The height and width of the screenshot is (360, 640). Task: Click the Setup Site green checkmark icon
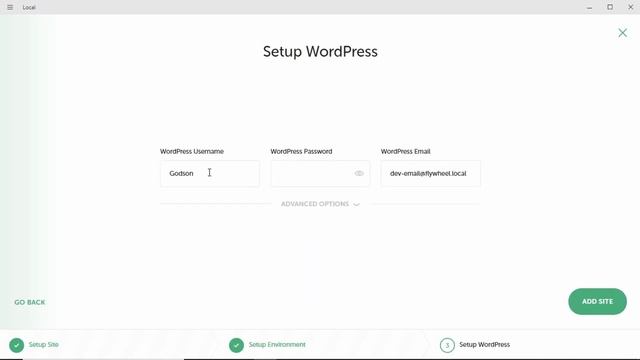point(17,345)
